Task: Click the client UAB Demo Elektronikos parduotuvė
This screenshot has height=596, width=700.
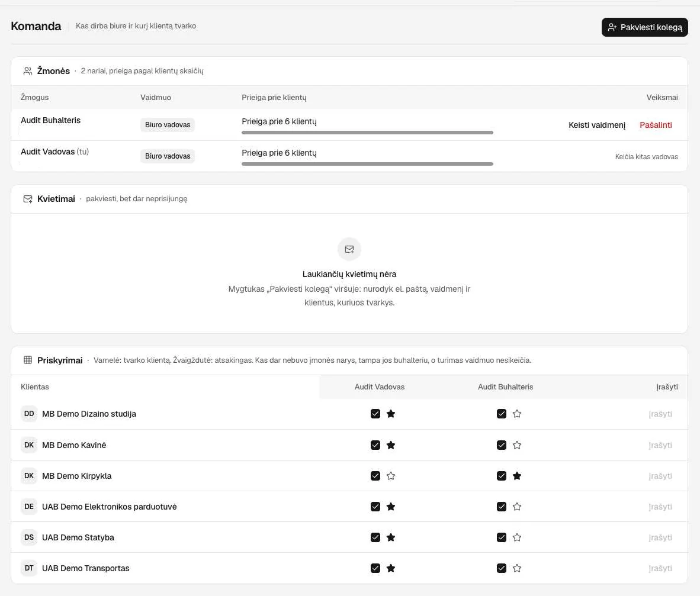Action: click(110, 506)
